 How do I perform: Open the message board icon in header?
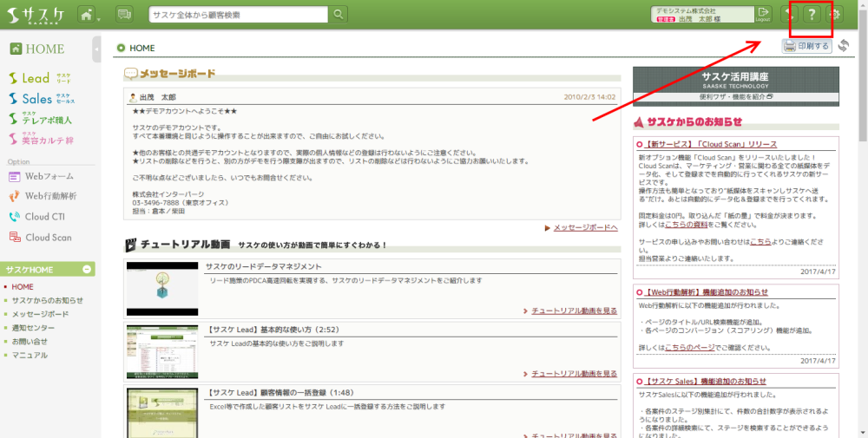pyautogui.click(x=125, y=15)
